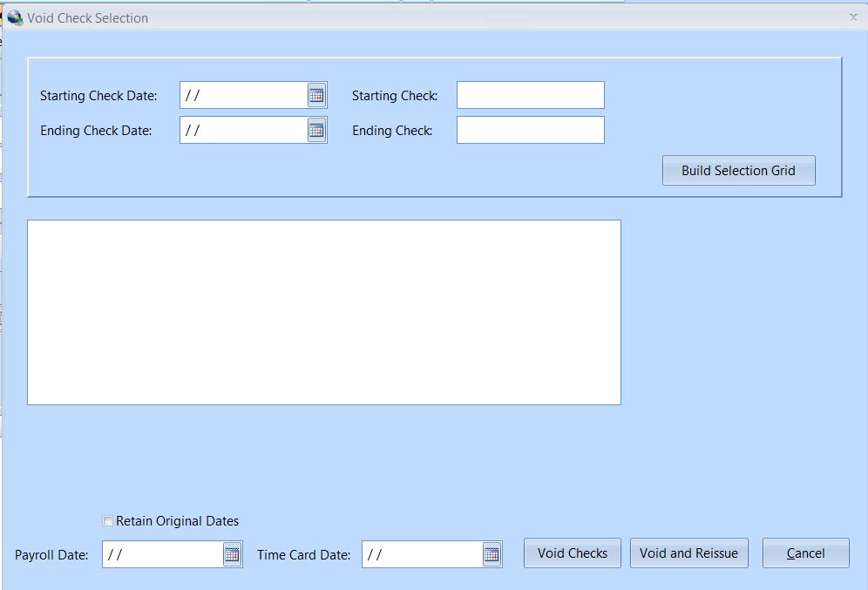Click the Starting Check Date label
Image resolution: width=868 pixels, height=590 pixels.
[x=98, y=96]
